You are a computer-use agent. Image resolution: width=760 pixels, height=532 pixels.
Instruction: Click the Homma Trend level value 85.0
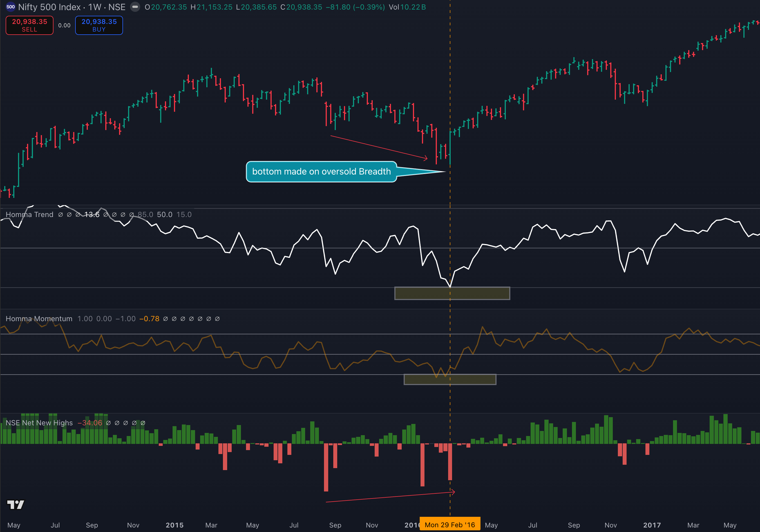(145, 214)
